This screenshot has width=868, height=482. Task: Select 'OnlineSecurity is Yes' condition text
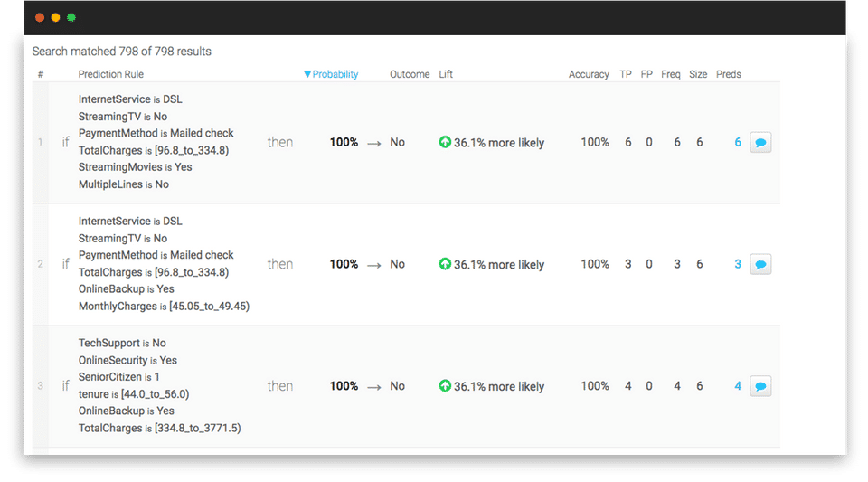[127, 360]
